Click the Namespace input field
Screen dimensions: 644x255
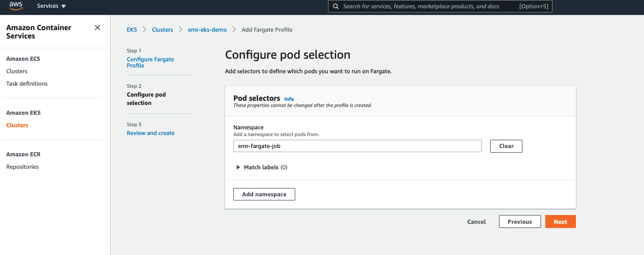click(358, 146)
